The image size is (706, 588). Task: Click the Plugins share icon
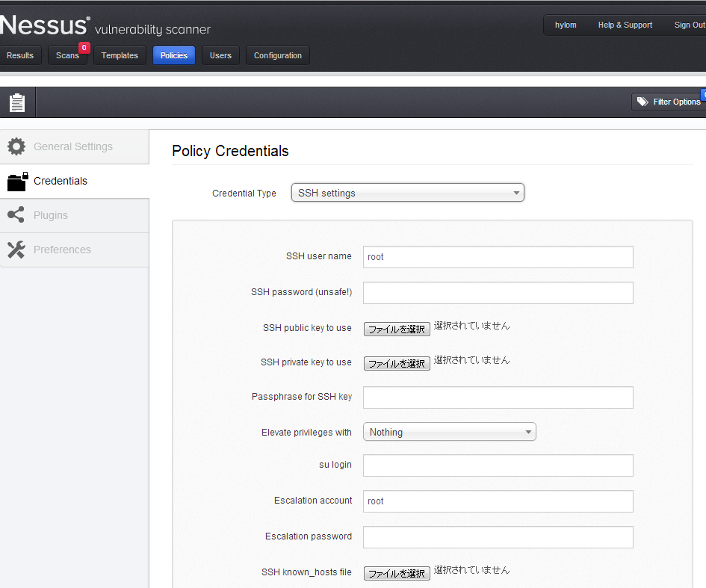click(16, 214)
